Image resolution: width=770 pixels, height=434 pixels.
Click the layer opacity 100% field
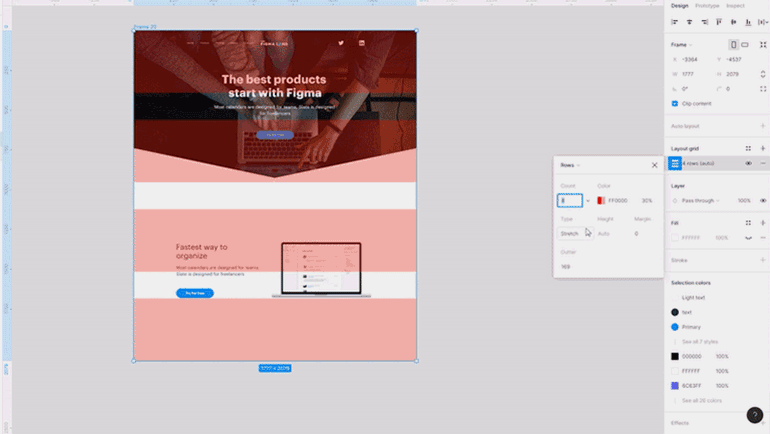(743, 200)
